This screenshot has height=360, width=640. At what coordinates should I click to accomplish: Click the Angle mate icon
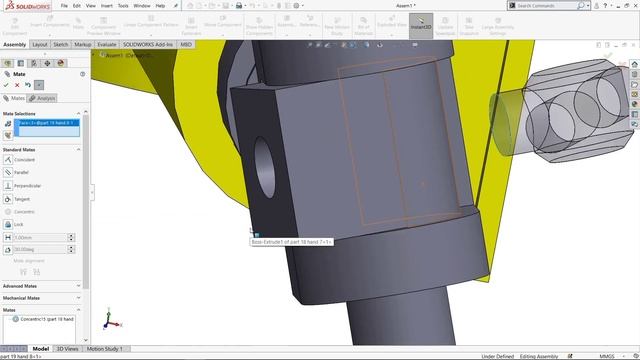tap(8, 249)
